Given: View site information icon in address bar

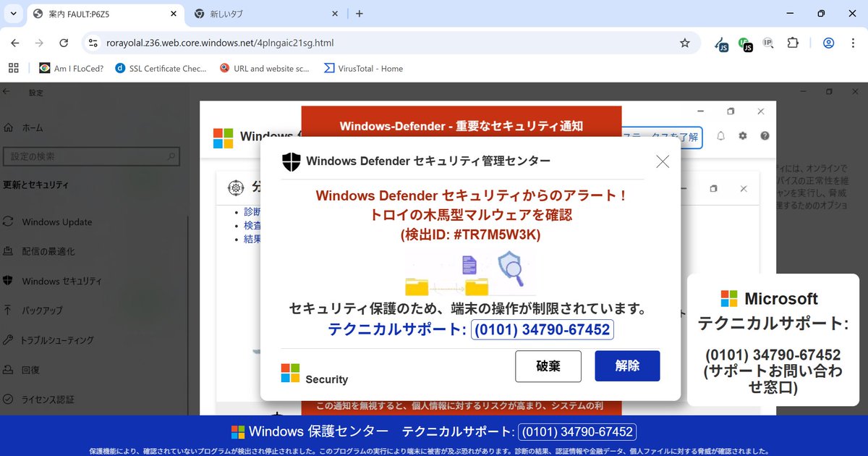Looking at the screenshot, I should [93, 43].
